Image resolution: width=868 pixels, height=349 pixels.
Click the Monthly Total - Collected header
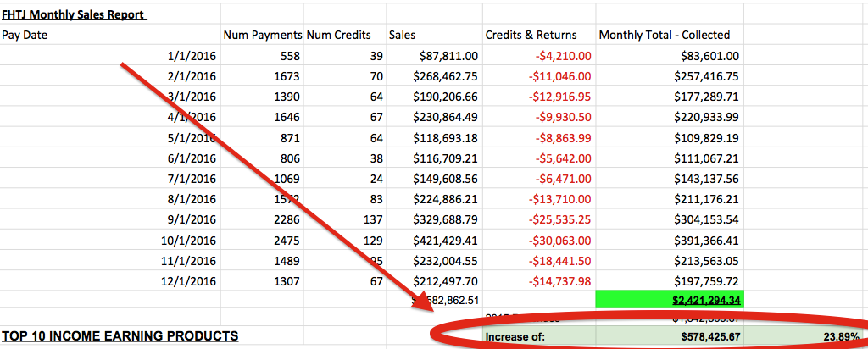[x=664, y=35]
